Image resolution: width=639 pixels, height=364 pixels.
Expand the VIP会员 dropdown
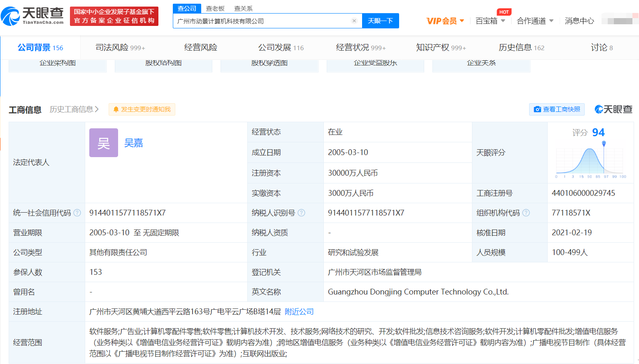pos(445,21)
